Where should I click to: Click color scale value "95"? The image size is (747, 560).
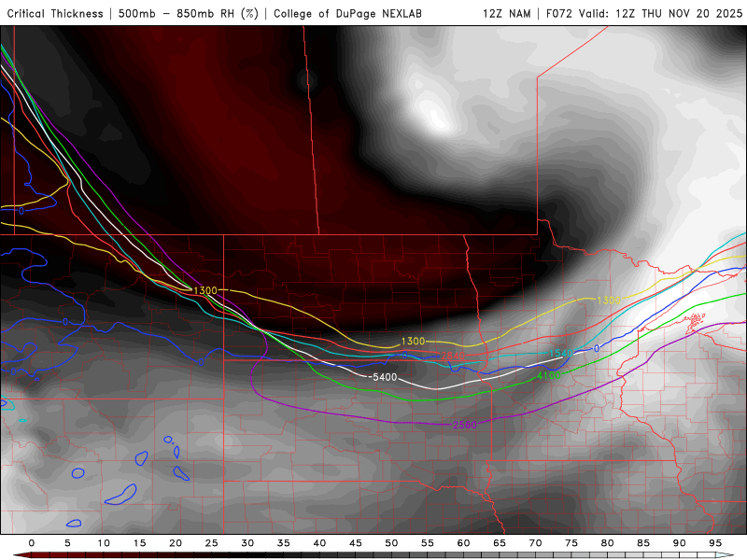[x=715, y=543]
